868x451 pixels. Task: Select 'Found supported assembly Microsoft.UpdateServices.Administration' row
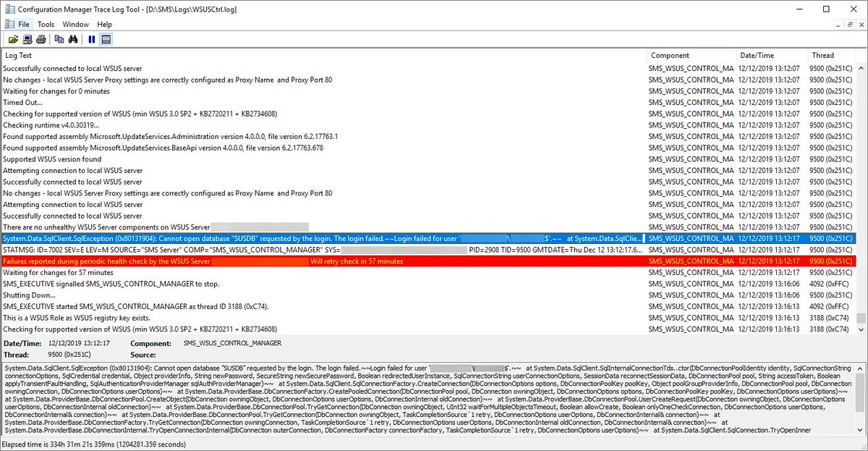pyautogui.click(x=427, y=136)
